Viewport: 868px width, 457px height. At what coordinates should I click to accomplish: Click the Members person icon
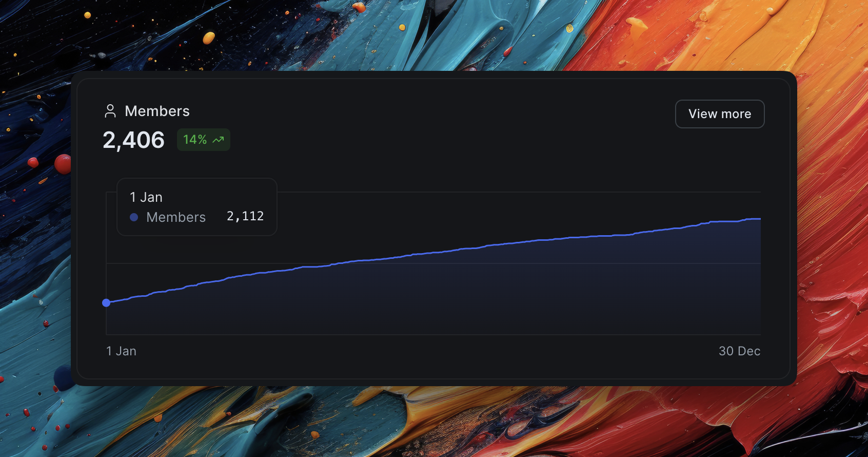click(x=110, y=111)
